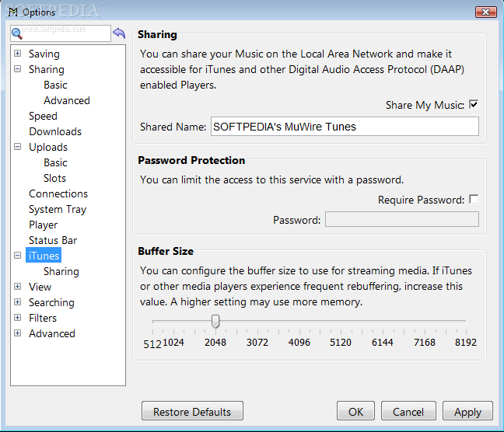The height and width of the screenshot is (432, 504).
Task: Click the Password text field
Action: (402, 219)
